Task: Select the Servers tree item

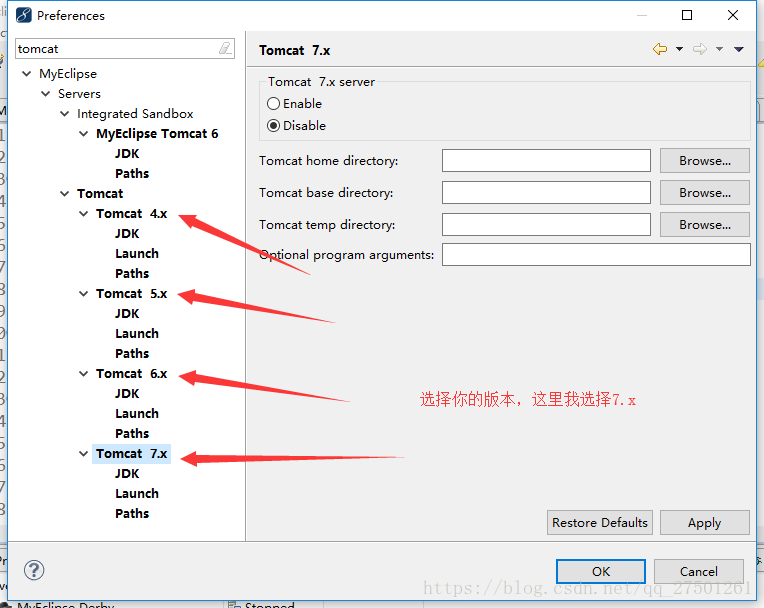Action: point(79,94)
